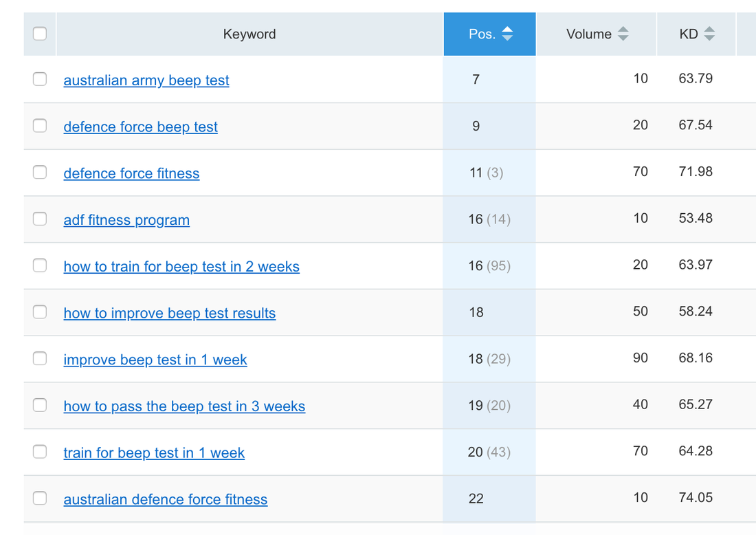Select the defence force fitness row checkbox
This screenshot has height=535, width=756.
(40, 172)
